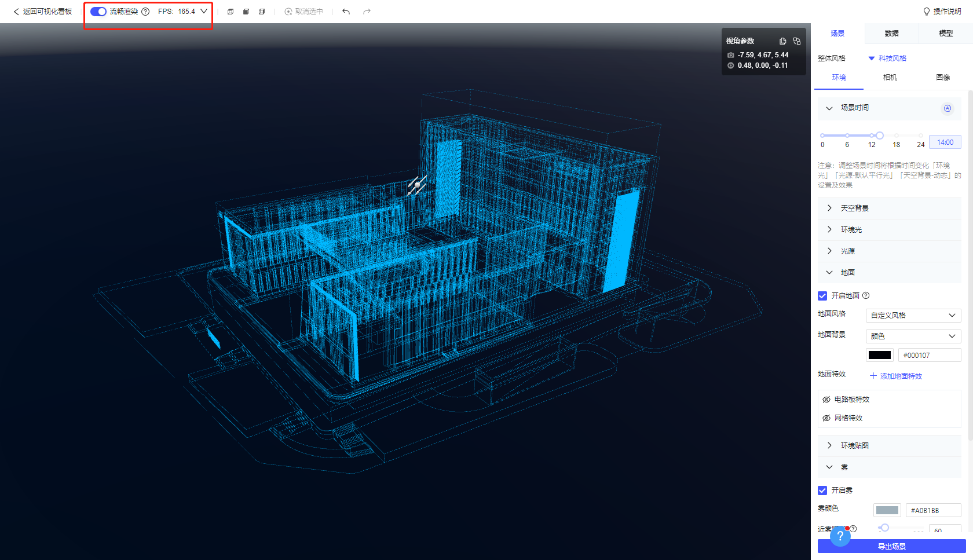Copy the 视角参数 view parameters

782,41
